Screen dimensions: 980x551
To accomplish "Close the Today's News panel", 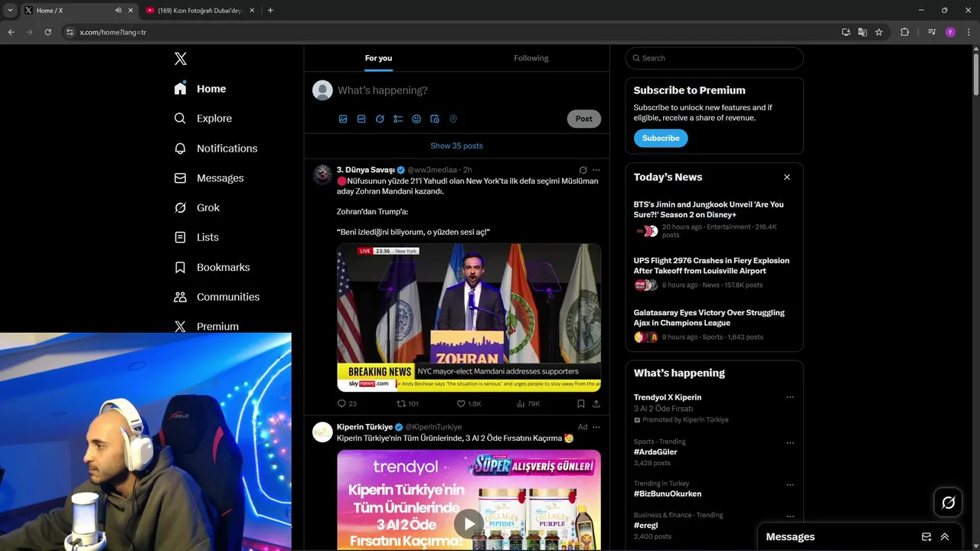I will point(786,177).
